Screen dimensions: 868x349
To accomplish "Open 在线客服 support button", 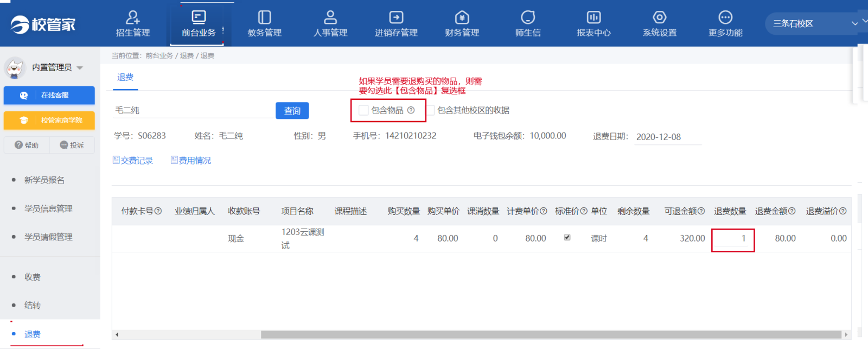I will (x=49, y=95).
